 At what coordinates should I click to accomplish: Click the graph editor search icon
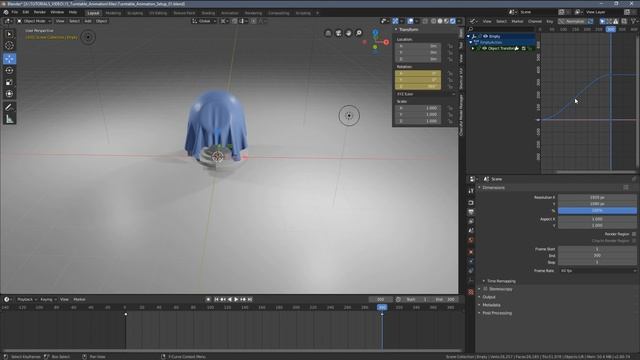[x=471, y=29]
